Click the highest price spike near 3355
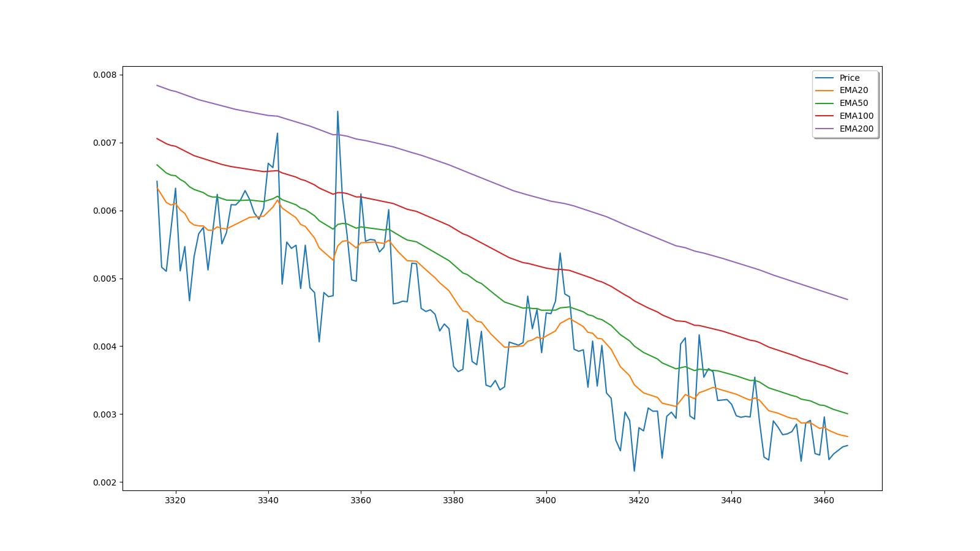The height and width of the screenshot is (551, 980). [x=337, y=112]
